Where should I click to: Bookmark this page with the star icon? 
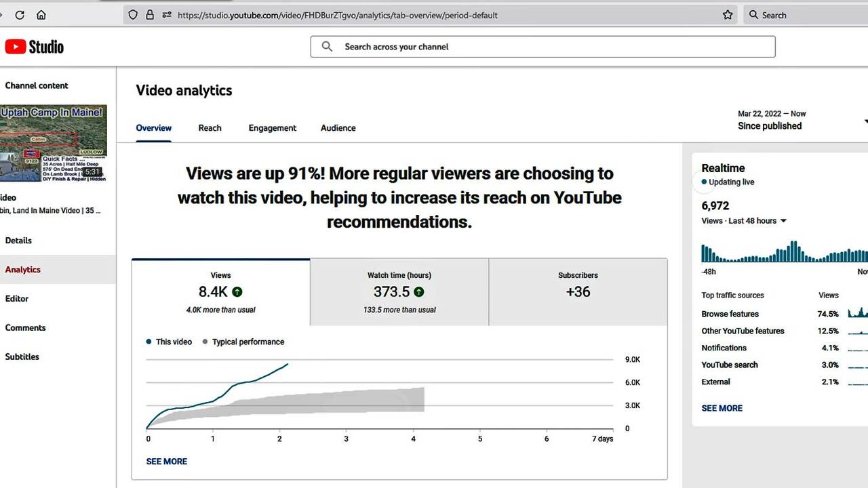[x=728, y=15]
